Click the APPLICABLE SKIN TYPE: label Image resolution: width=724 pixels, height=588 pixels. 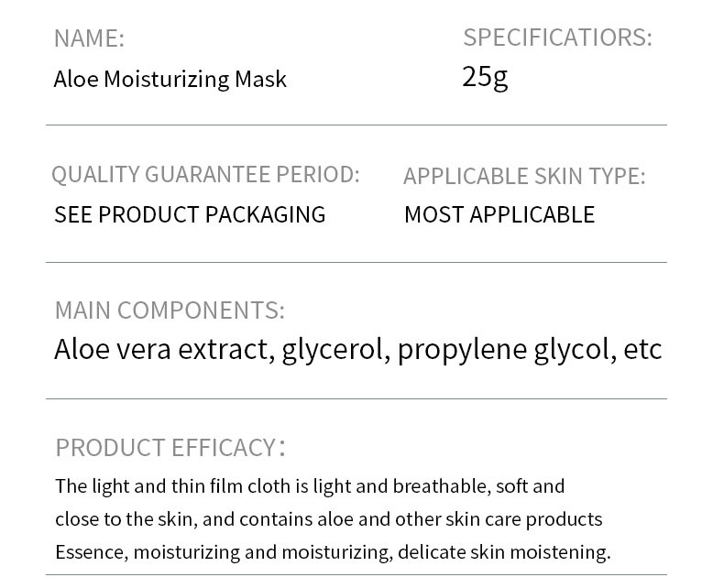tap(524, 176)
